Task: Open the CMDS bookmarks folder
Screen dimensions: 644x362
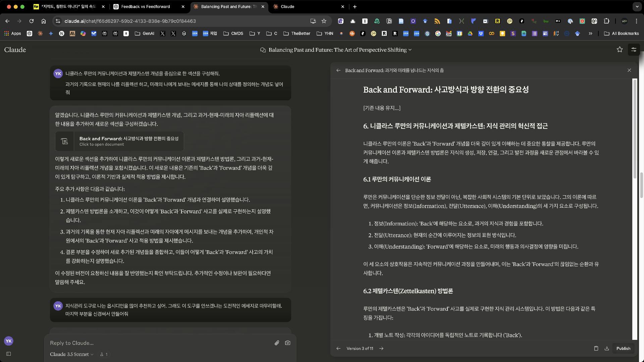Action: point(233,34)
